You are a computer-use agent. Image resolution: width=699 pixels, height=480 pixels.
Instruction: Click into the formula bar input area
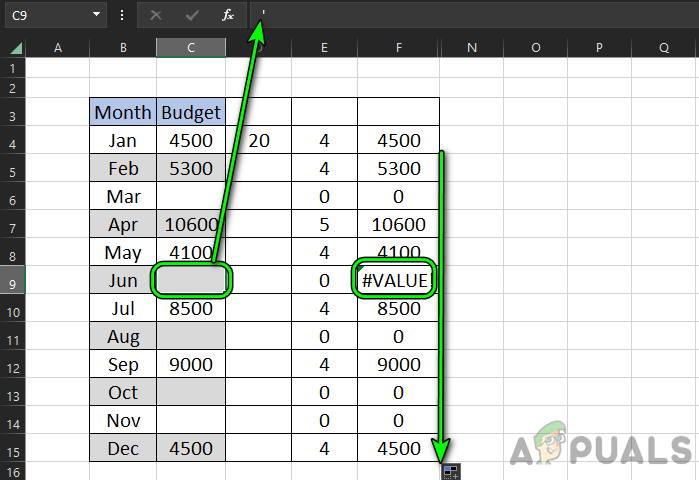474,14
